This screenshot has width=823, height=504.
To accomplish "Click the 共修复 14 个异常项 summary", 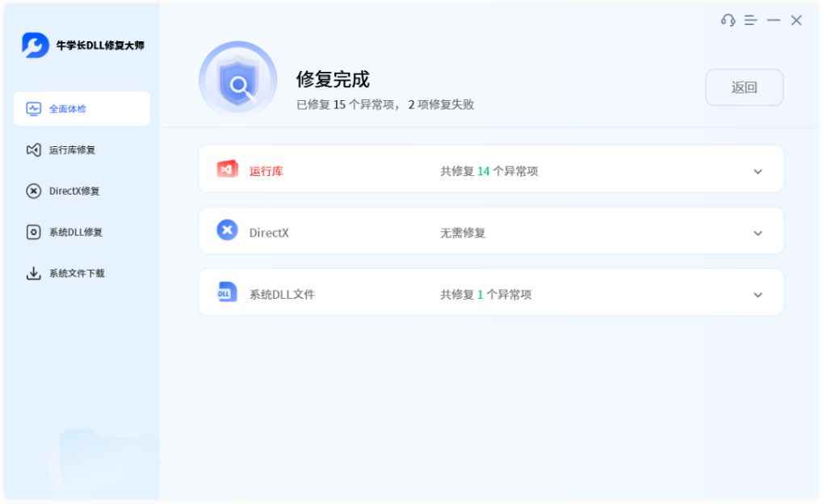I will click(488, 170).
